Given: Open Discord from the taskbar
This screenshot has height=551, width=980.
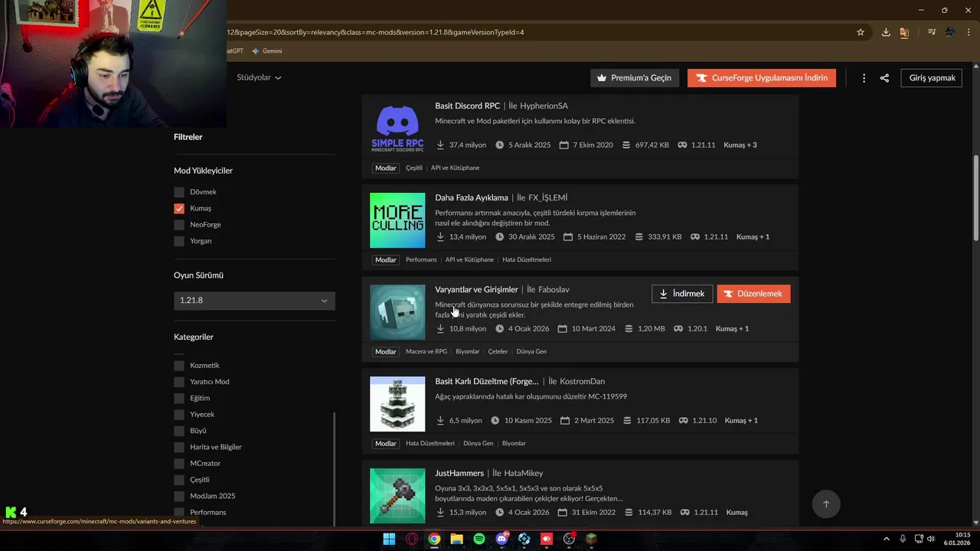Looking at the screenshot, I should [x=501, y=539].
